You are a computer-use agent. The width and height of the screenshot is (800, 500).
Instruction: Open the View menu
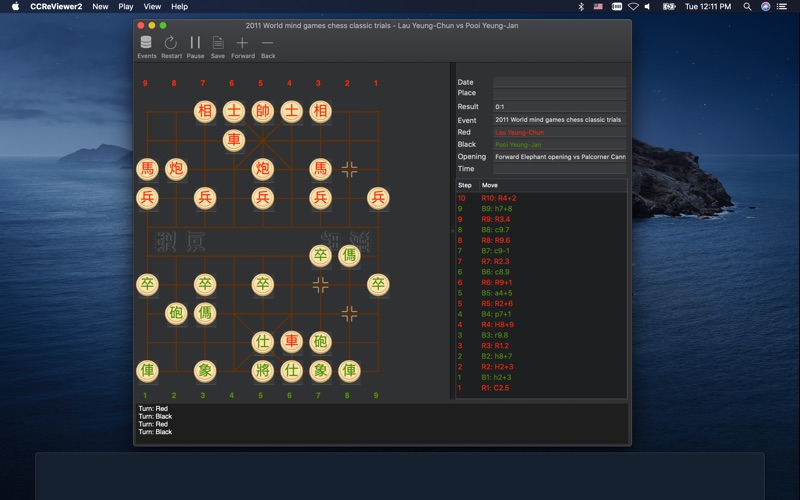click(152, 6)
